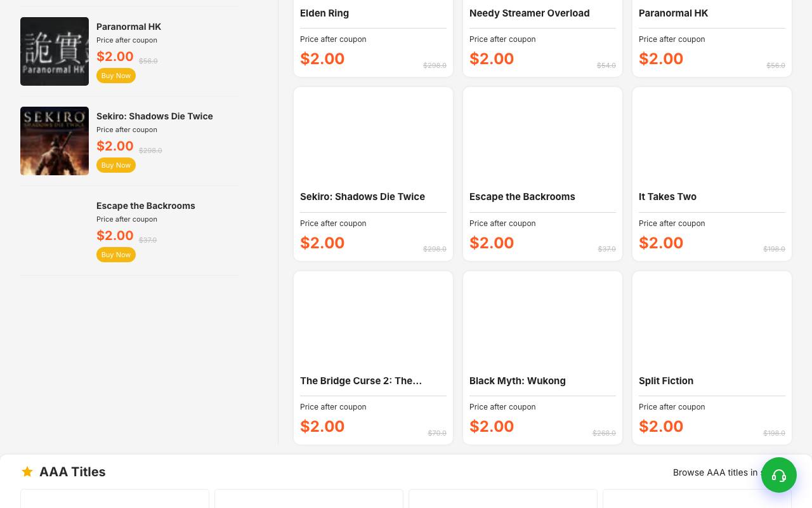Screen dimensions: 812x508
Task: Buy Paranormal HK with its Buy Now button
Action: tap(116, 76)
